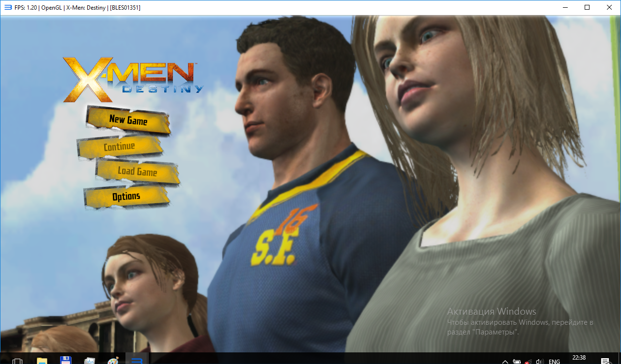Close the X-Men: Destiny emulator window
The image size is (621, 364).
click(609, 7)
